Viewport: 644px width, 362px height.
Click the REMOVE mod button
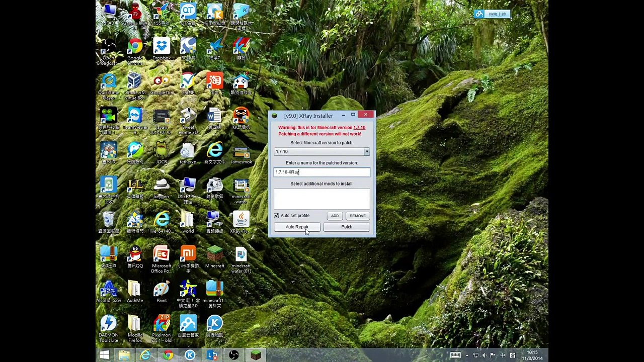pyautogui.click(x=358, y=216)
